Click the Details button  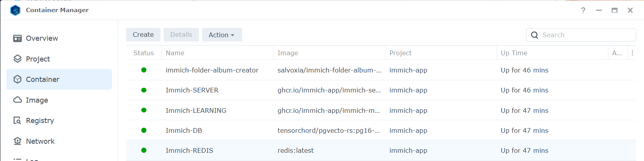pyautogui.click(x=181, y=35)
